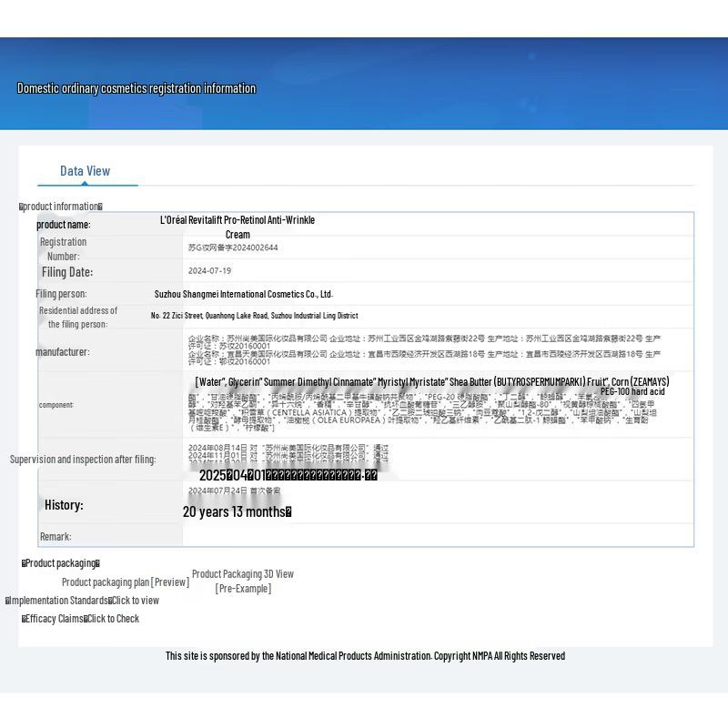Screen dimensions: 728x728
Task: Click the 20 years 13 months history value
Action: click(237, 511)
